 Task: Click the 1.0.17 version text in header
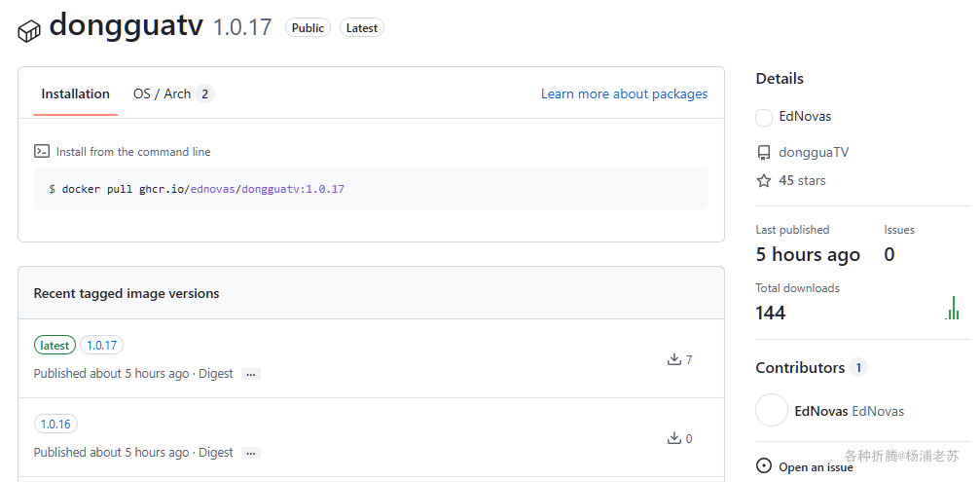click(242, 27)
